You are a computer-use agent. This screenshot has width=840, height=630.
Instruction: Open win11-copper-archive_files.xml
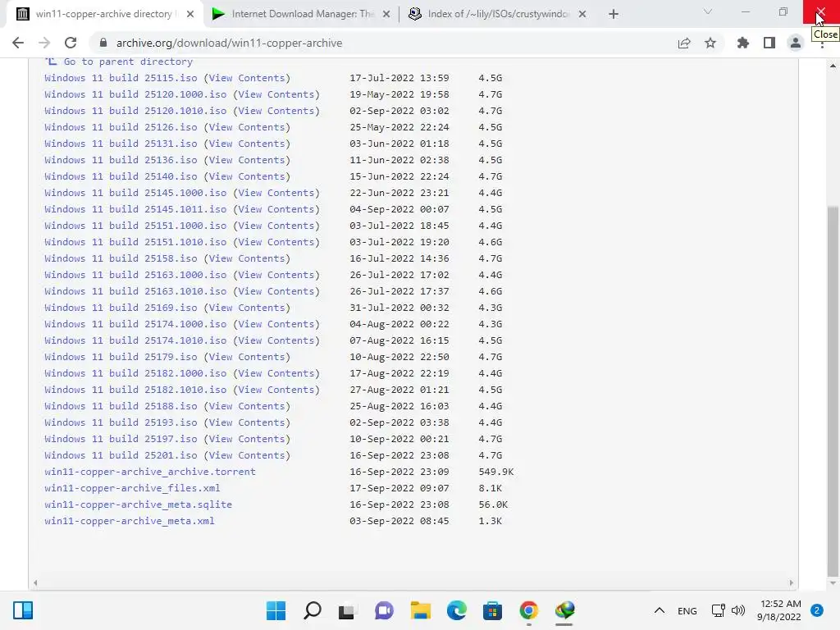pos(132,488)
